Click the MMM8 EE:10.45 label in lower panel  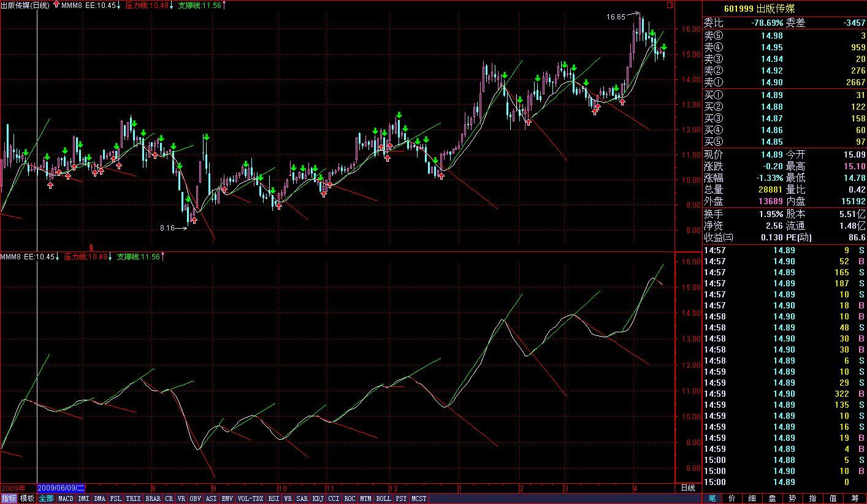[x=28, y=257]
